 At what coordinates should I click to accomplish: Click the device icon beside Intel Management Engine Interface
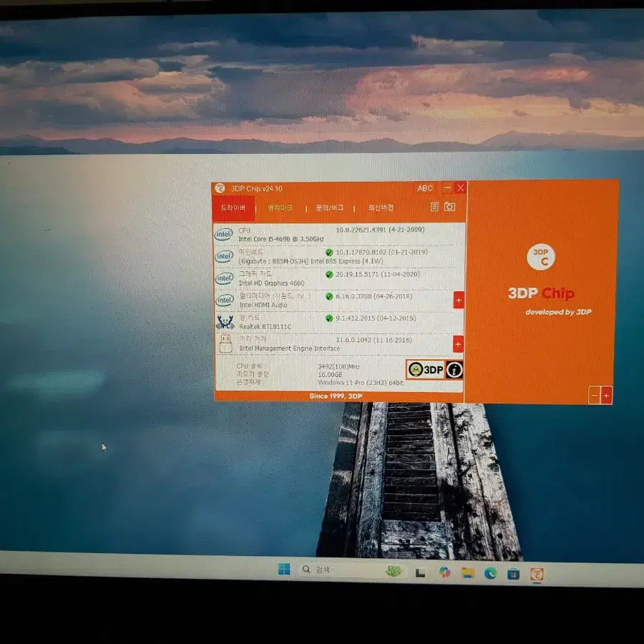click(225, 343)
